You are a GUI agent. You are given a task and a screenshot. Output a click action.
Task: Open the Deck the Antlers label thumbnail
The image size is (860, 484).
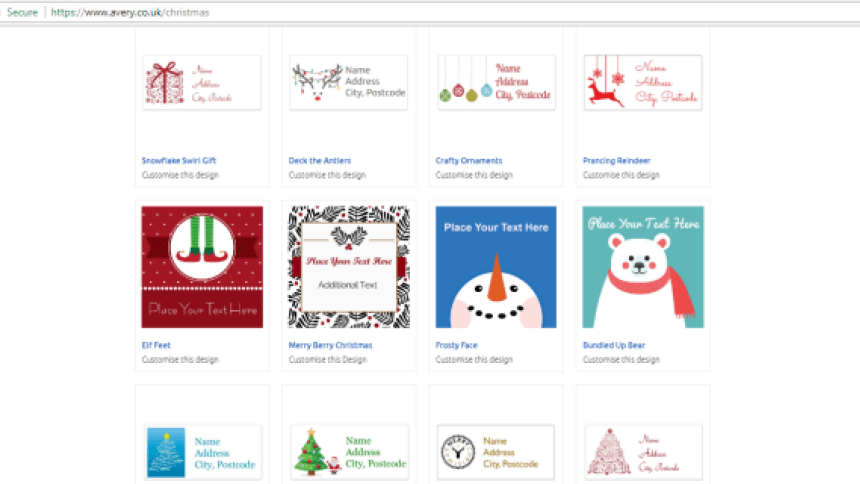pyautogui.click(x=349, y=82)
